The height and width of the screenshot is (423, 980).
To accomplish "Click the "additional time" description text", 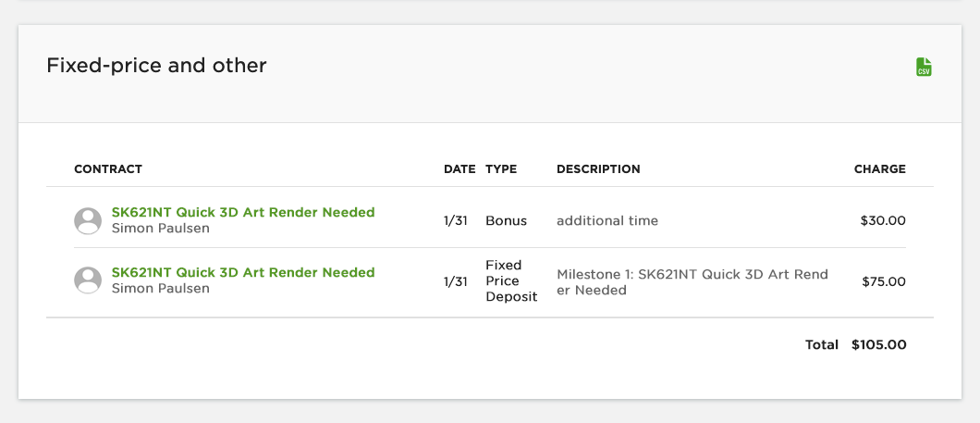I will [x=607, y=220].
